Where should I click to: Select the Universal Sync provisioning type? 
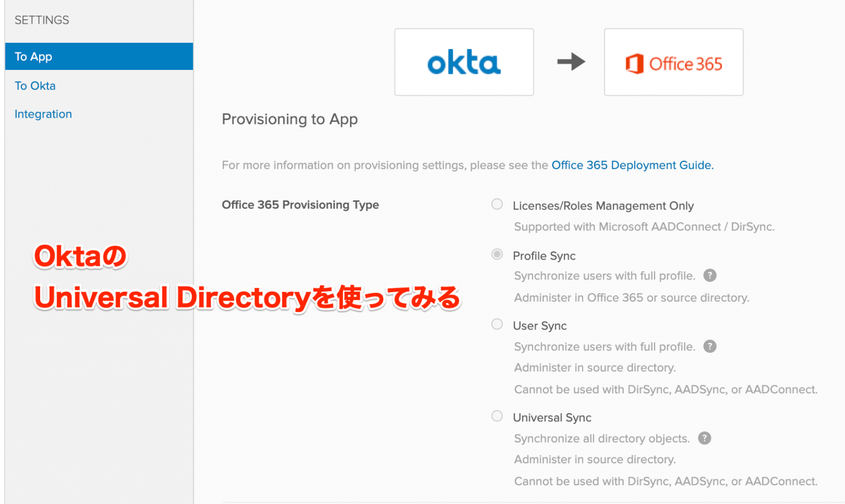pos(497,416)
